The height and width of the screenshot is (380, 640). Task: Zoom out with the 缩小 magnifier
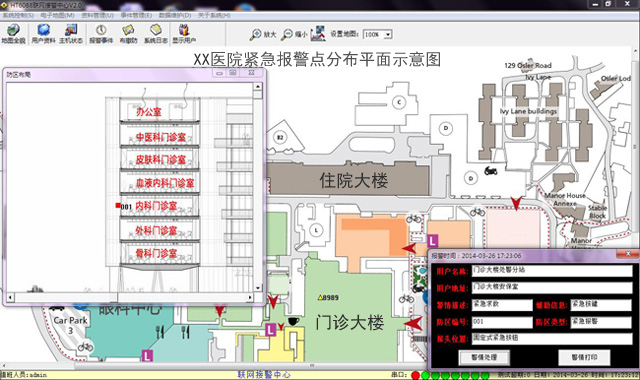[x=294, y=34]
